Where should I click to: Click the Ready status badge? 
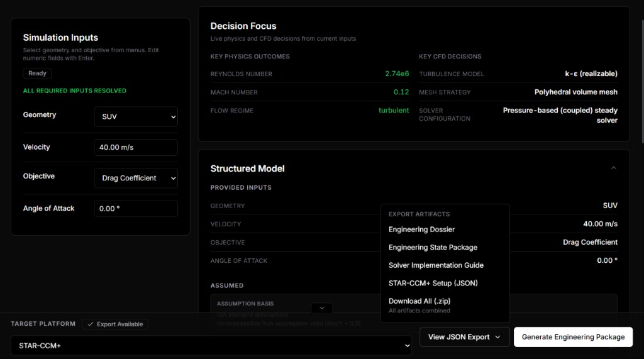[37, 73]
